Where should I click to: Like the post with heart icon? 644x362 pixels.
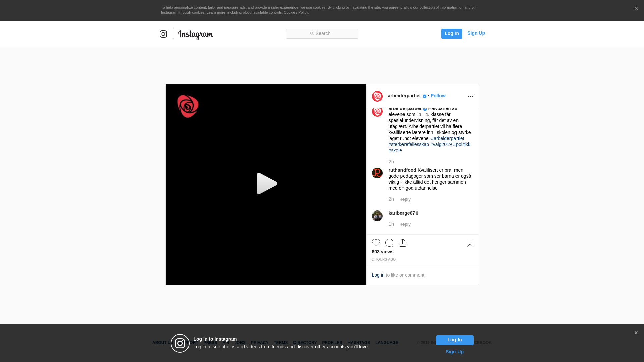click(x=376, y=243)
